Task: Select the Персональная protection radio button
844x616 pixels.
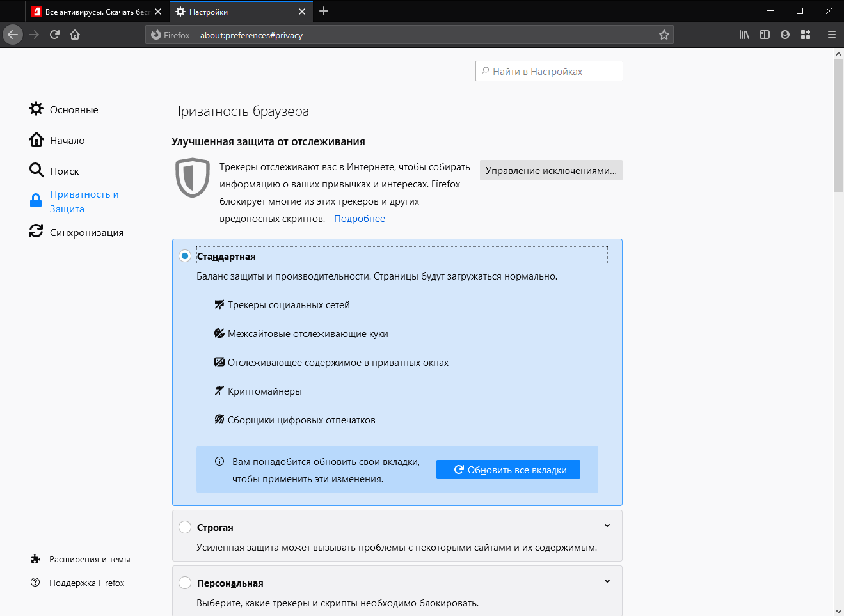Action: [x=185, y=582]
